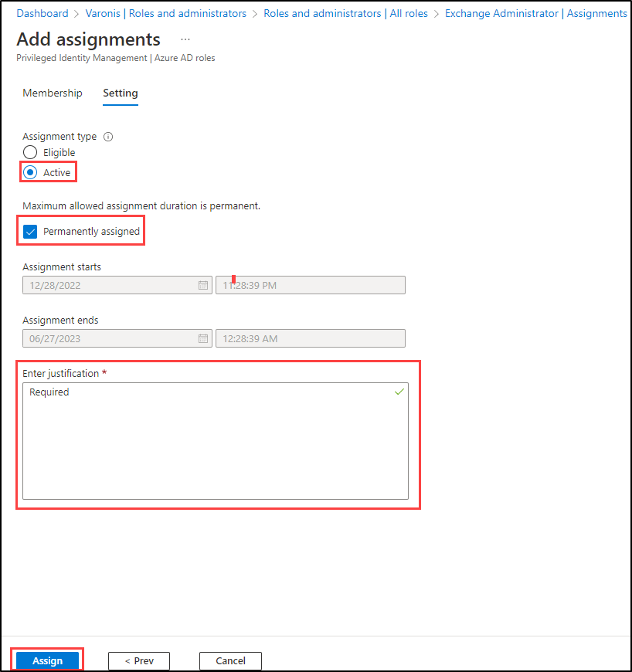The width and height of the screenshot is (632, 672).
Task: Open the calendar picker for Assignment ends
Action: point(203,338)
